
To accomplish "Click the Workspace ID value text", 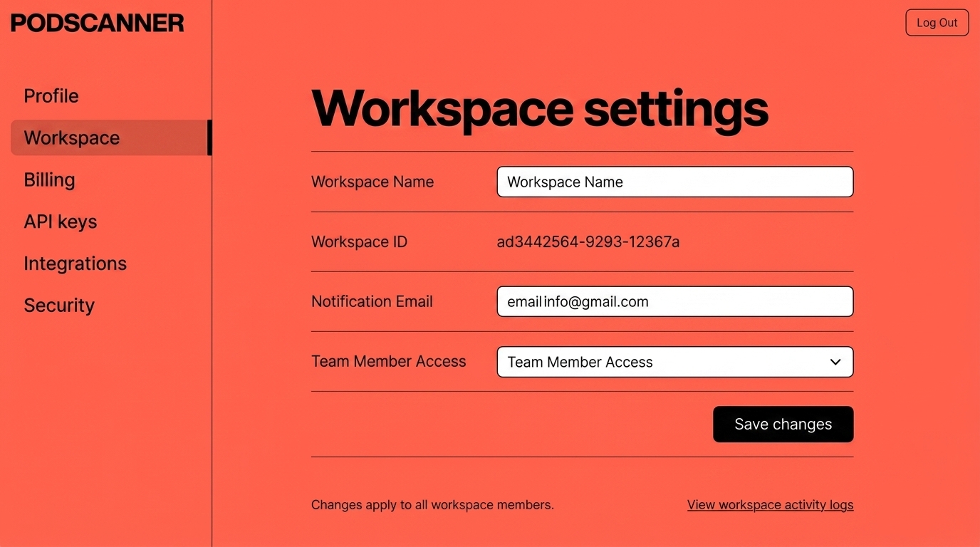I will coord(588,242).
